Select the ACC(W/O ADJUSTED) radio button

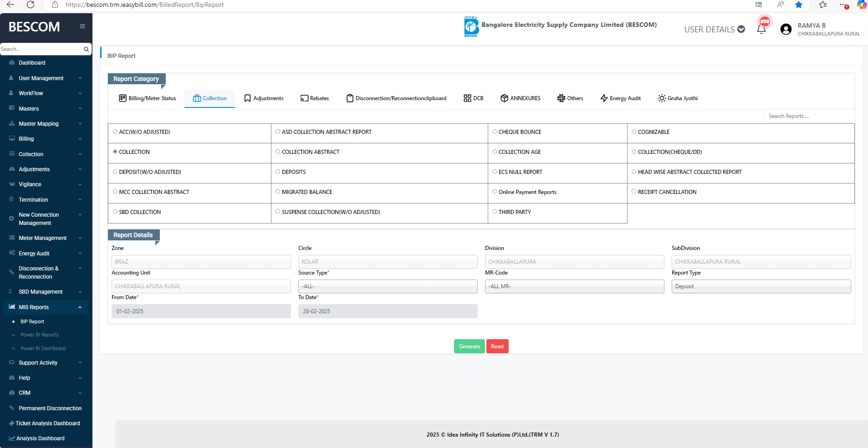115,132
